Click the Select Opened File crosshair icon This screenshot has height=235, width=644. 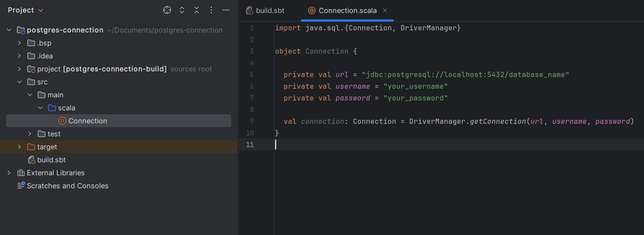tap(167, 10)
